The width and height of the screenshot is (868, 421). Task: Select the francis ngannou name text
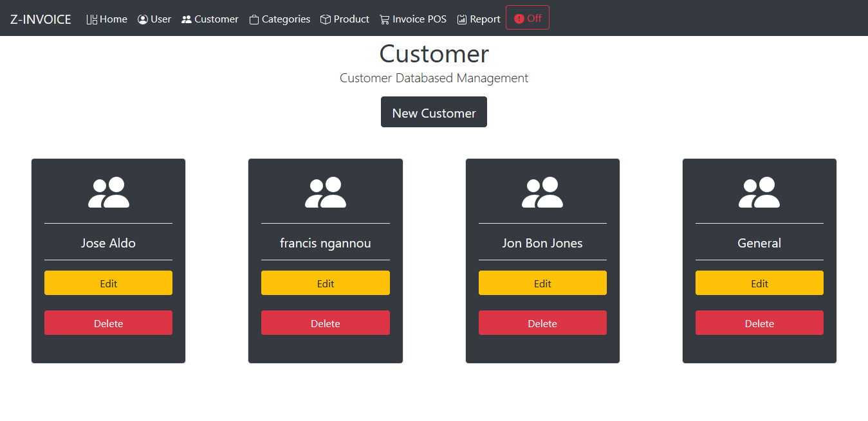[326, 243]
